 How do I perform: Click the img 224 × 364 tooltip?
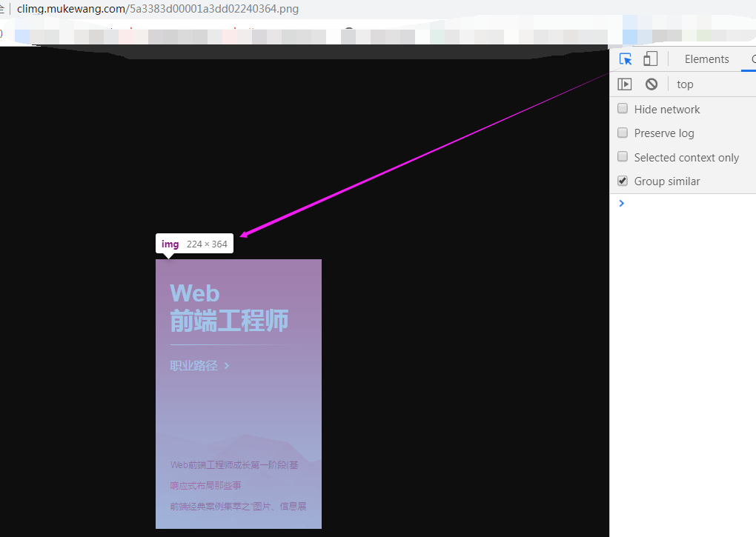(194, 244)
